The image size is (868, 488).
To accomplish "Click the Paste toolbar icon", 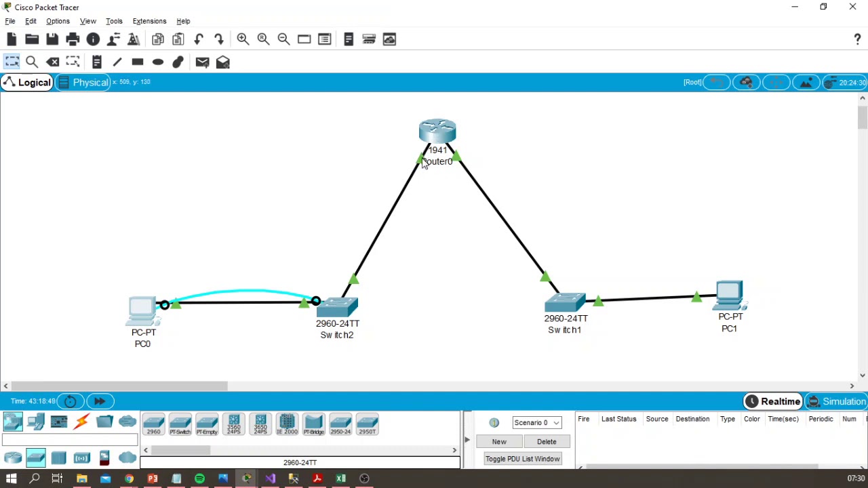I will pyautogui.click(x=178, y=39).
